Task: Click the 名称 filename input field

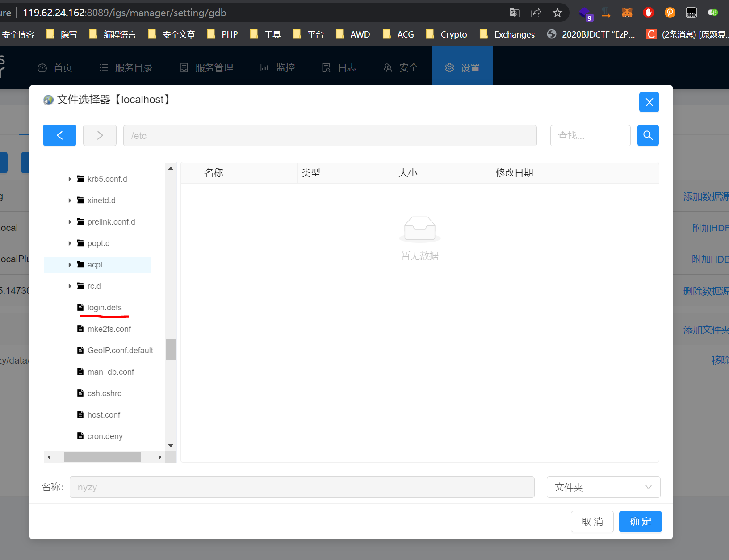Action: 302,487
